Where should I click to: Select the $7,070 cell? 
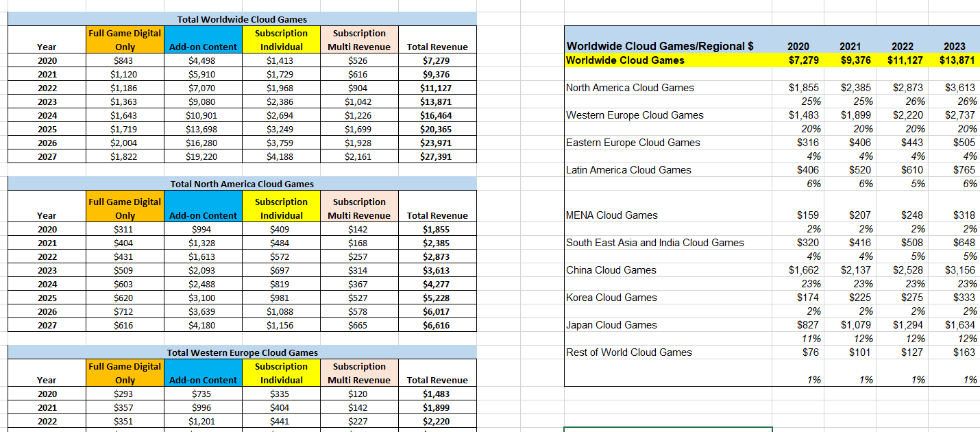coord(203,88)
